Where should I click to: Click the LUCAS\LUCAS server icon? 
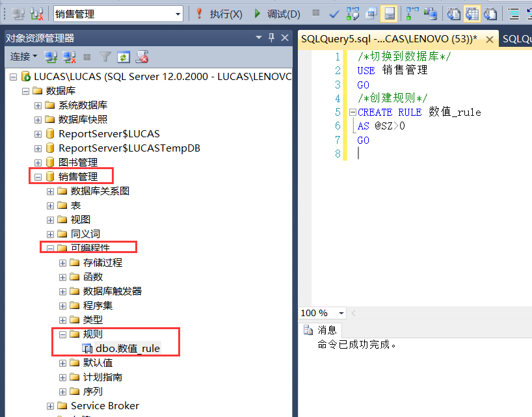click(26, 76)
